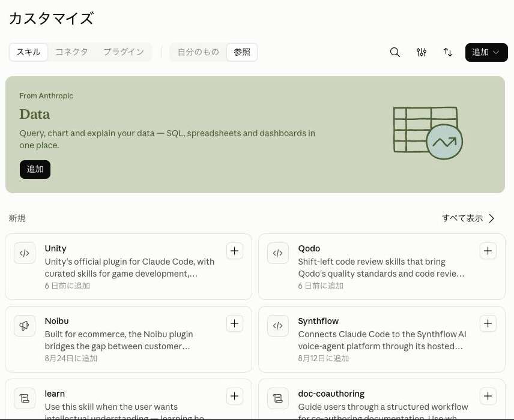Click the Noibu megaphone icon
This screenshot has width=514, height=420.
tap(25, 326)
